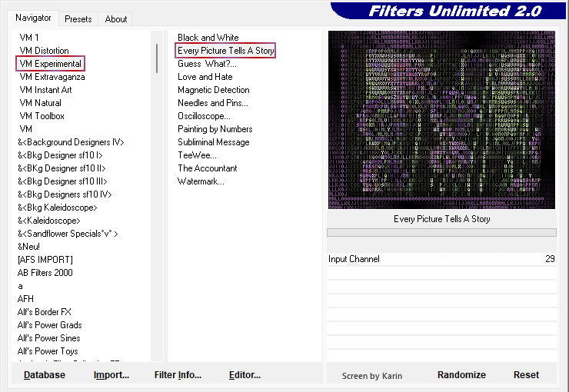
Task: Open the About tab
Action: (116, 19)
